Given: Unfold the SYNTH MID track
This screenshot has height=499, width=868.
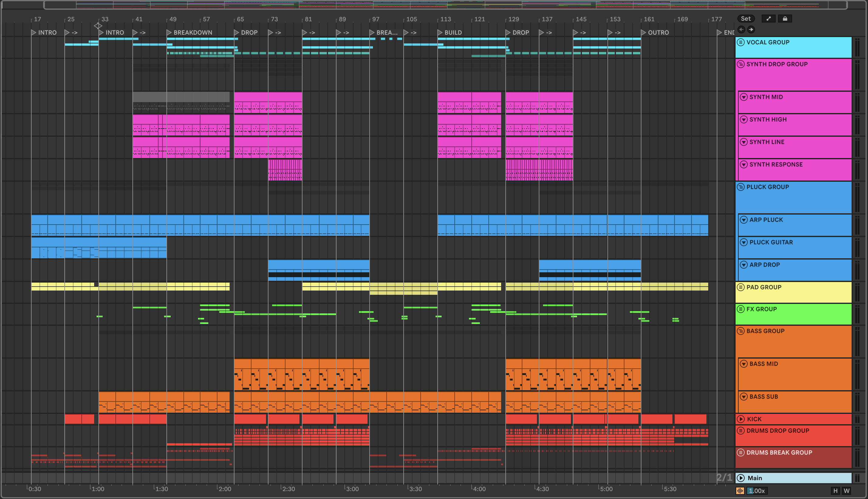Looking at the screenshot, I should pos(743,97).
